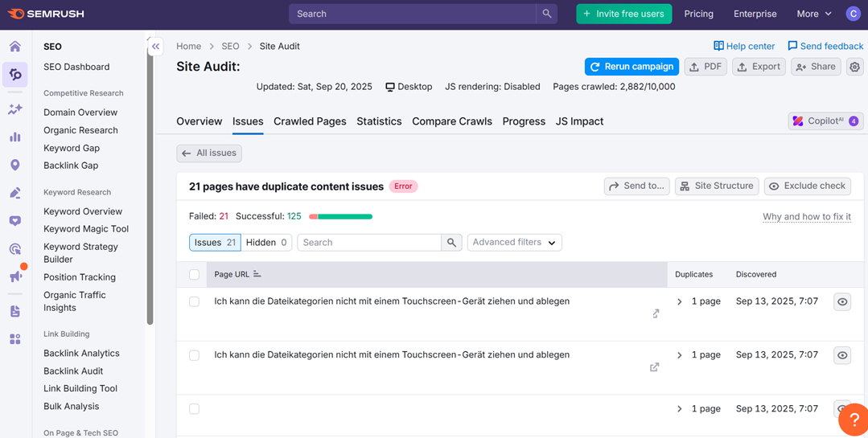Open Keyword Magic Tool in sidebar
Viewport: 868px width, 438px height.
(x=86, y=229)
